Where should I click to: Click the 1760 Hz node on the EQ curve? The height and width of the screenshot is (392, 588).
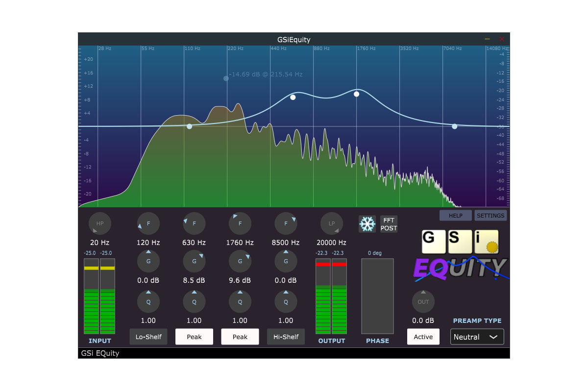[x=357, y=94]
